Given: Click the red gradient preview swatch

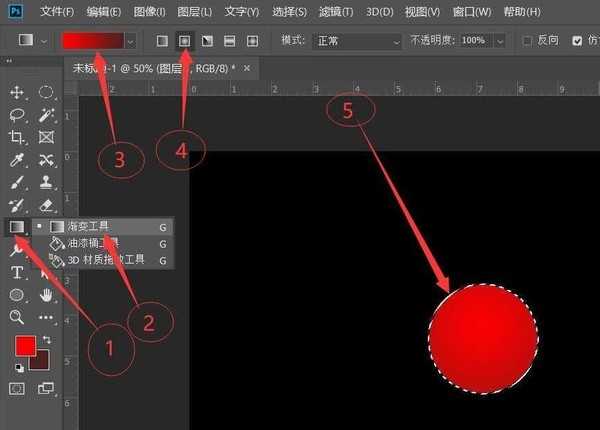Looking at the screenshot, I should click(x=93, y=41).
